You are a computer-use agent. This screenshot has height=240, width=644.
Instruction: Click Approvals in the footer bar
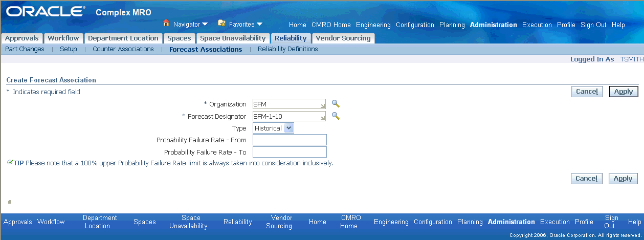click(x=18, y=222)
